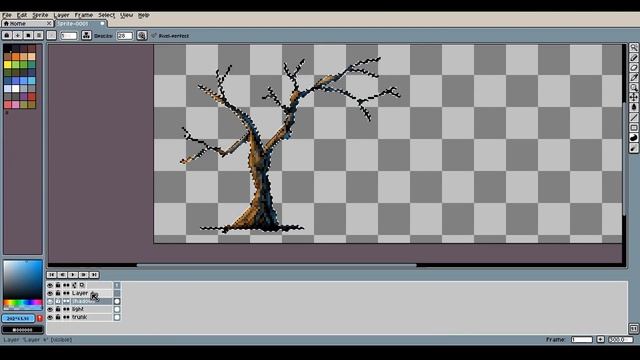Open the File menu
Image resolution: width=640 pixels, height=360 pixels.
point(7,15)
